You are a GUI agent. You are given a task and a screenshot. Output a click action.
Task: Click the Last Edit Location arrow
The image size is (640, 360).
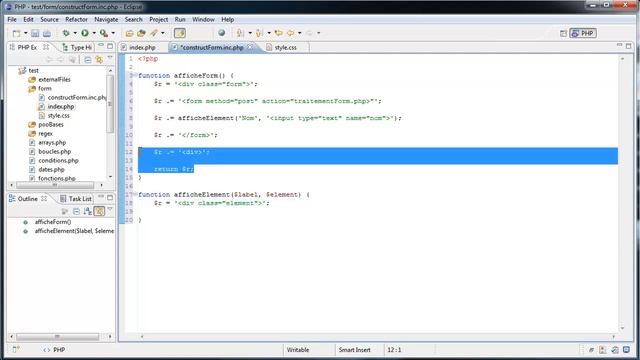coord(278,33)
